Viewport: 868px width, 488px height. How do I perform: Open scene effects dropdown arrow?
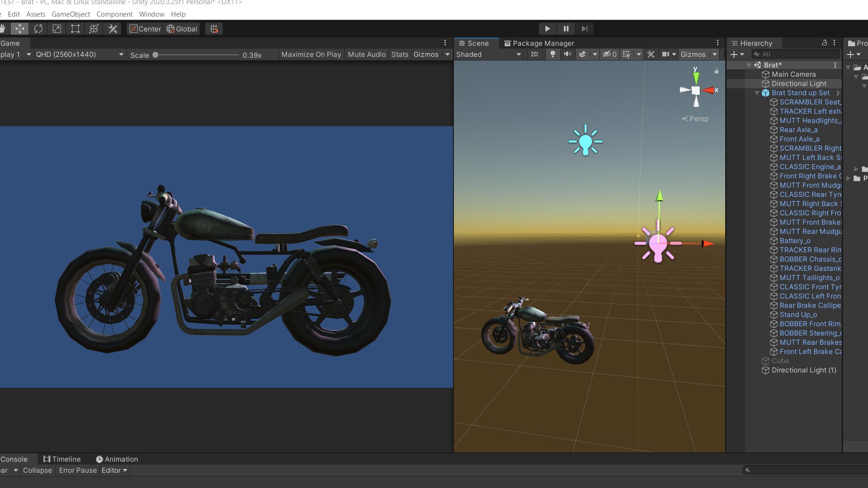595,54
